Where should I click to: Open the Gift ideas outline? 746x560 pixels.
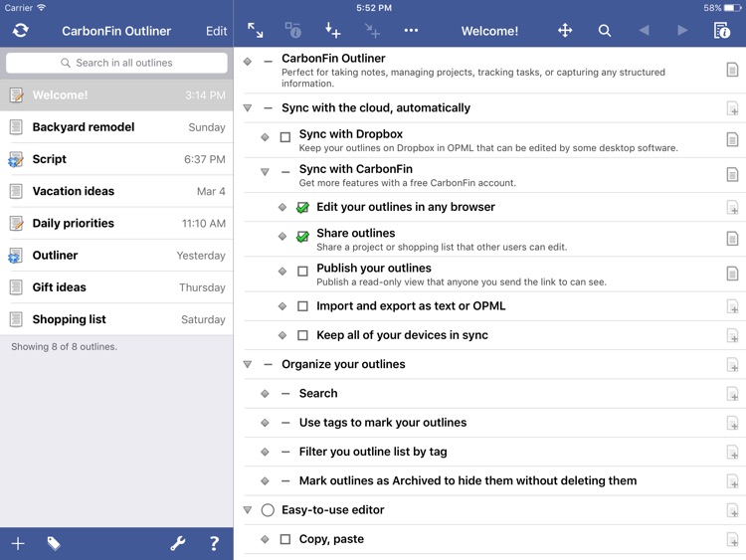tap(116, 287)
